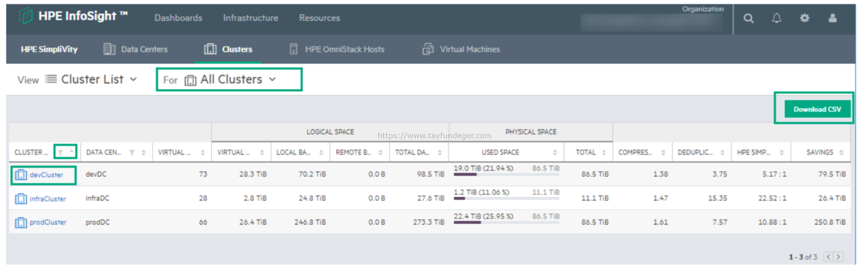Image resolution: width=868 pixels, height=271 pixels.
Task: Sort the Savings column
Action: point(841,153)
